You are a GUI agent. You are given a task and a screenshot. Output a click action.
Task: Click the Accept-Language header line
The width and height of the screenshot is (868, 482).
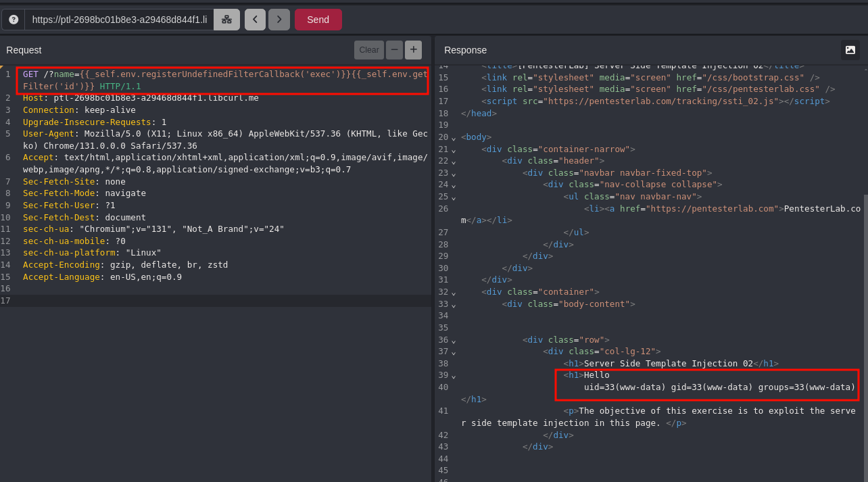point(102,277)
